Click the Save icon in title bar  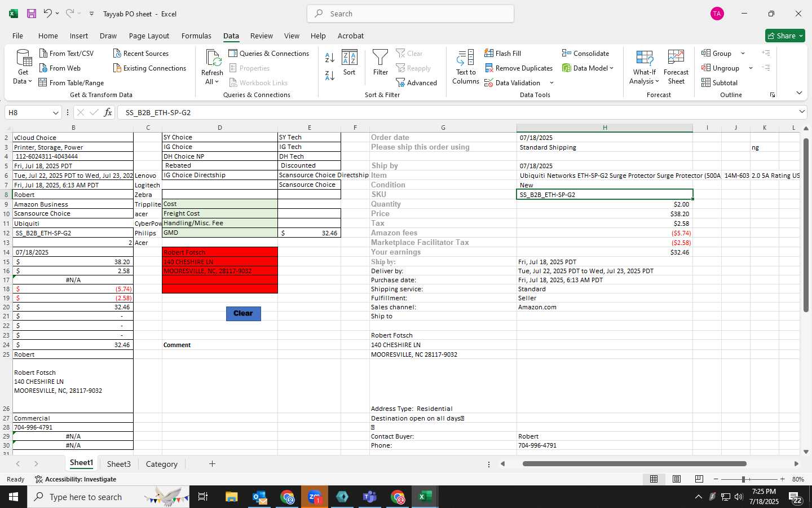click(x=32, y=14)
